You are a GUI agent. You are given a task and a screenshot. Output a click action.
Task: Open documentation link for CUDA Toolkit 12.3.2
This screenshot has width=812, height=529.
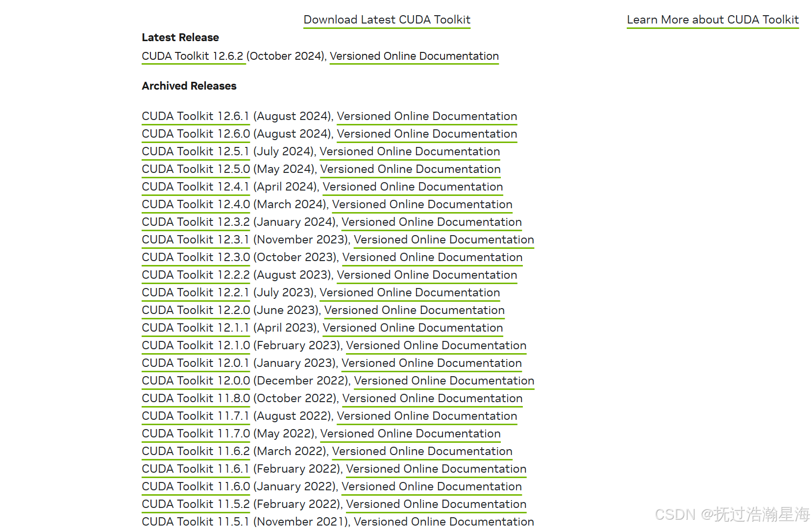431,222
